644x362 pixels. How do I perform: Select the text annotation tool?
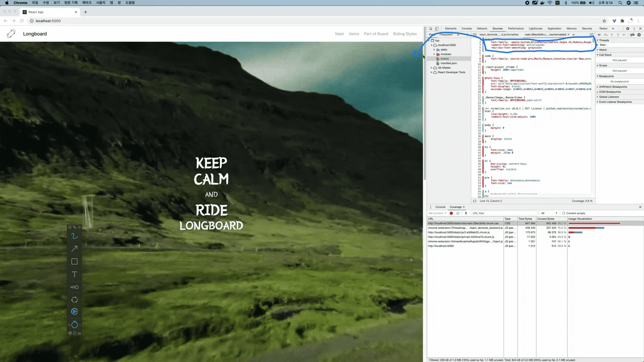[74, 274]
